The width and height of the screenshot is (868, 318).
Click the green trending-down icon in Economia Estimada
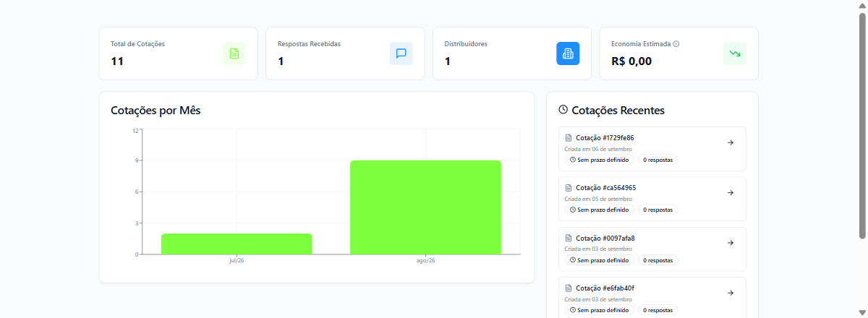click(x=735, y=53)
